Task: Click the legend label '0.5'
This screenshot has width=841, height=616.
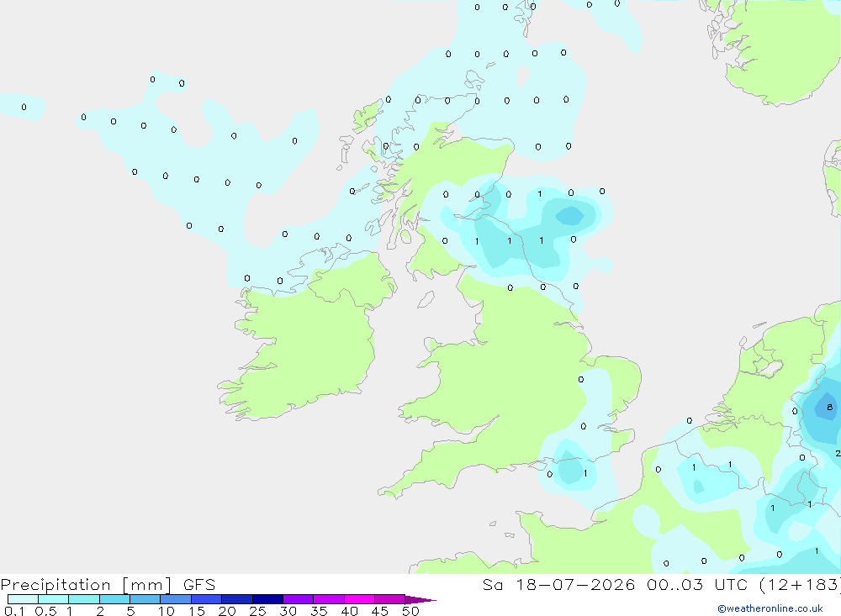Action: tap(45, 611)
